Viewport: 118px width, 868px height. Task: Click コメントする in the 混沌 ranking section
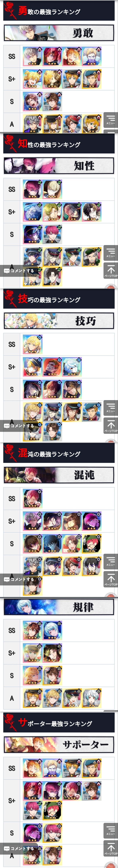(x=19, y=579)
